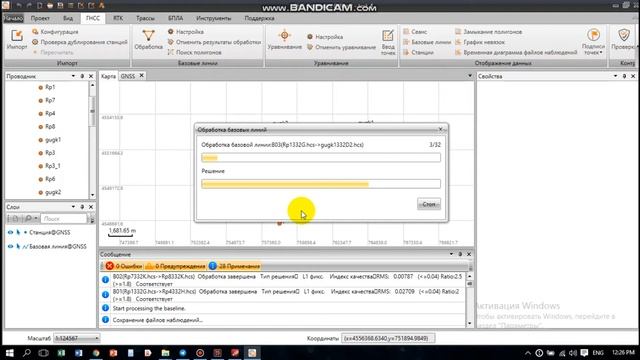Close the Обработка базовых линий dialog
Screen dimensions: 640x360
440,129
